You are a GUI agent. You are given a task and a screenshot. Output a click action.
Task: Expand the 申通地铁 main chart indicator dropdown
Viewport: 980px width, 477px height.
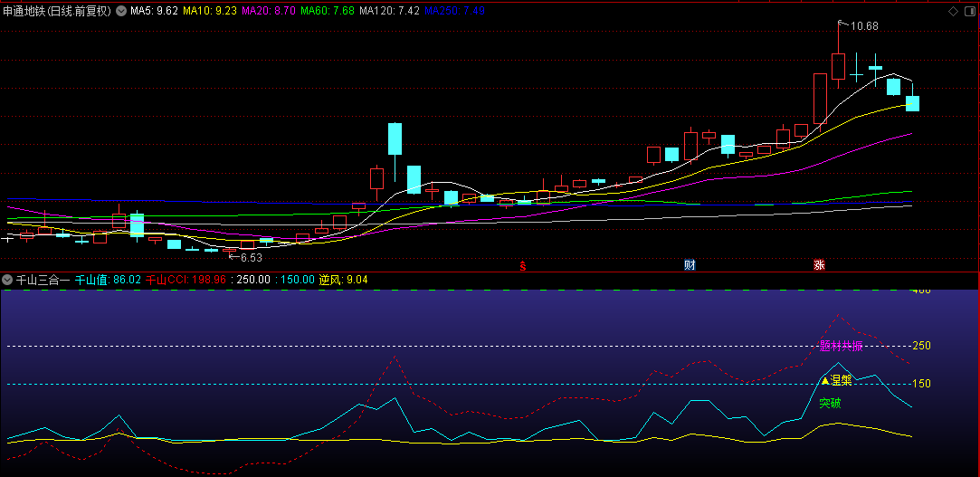[121, 11]
